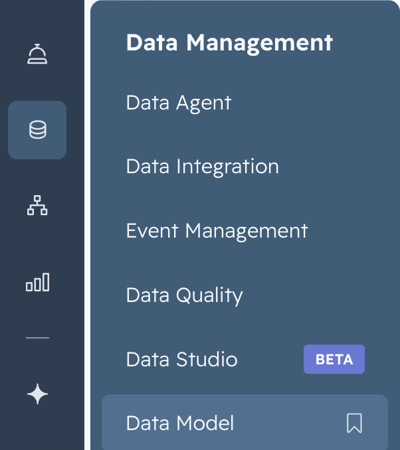400x450 pixels.
Task: Click the highlighted tile behind the database icon
Action: 37,130
